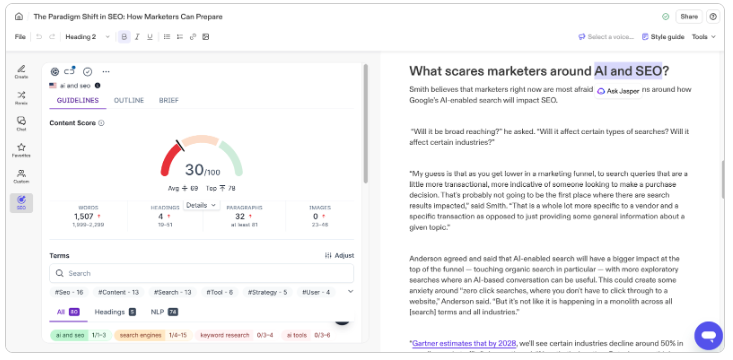The width and height of the screenshot is (733, 360).
Task: Filter by #Search - 13 tag
Action: pos(172,292)
